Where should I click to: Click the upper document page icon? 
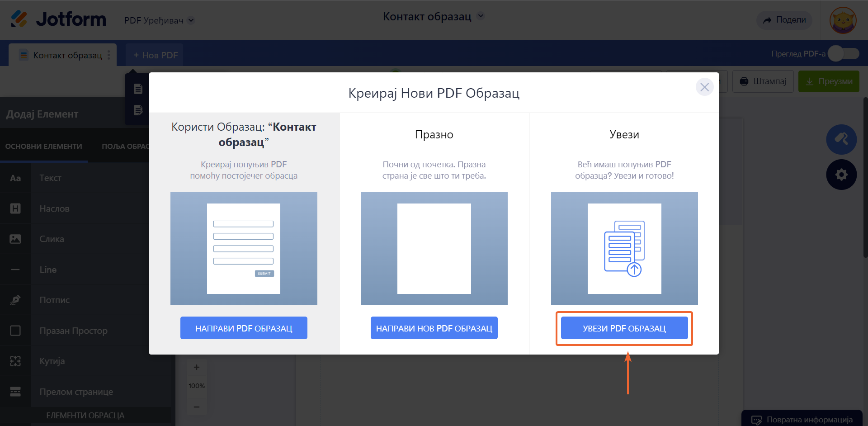[x=138, y=89]
